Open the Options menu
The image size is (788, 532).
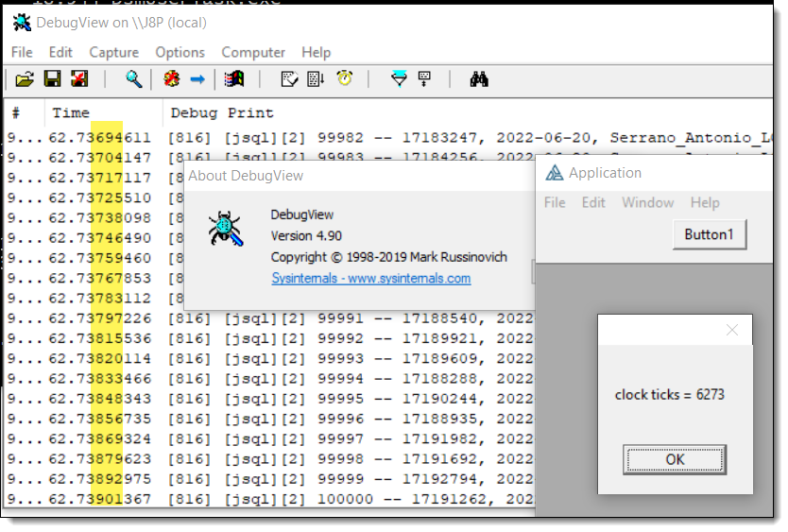click(180, 52)
